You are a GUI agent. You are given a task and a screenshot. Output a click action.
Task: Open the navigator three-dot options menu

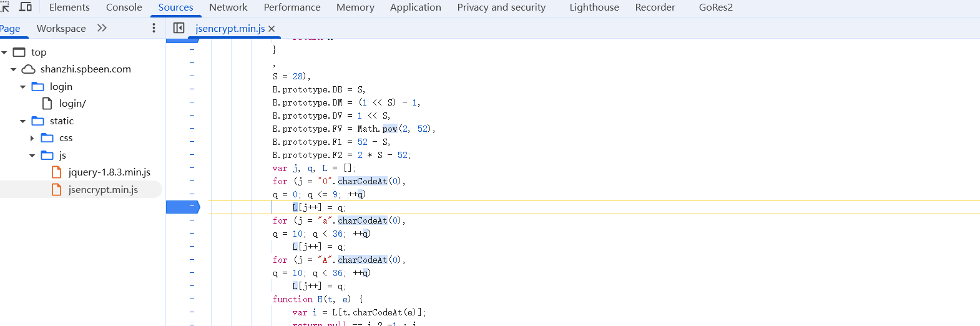pos(154,28)
